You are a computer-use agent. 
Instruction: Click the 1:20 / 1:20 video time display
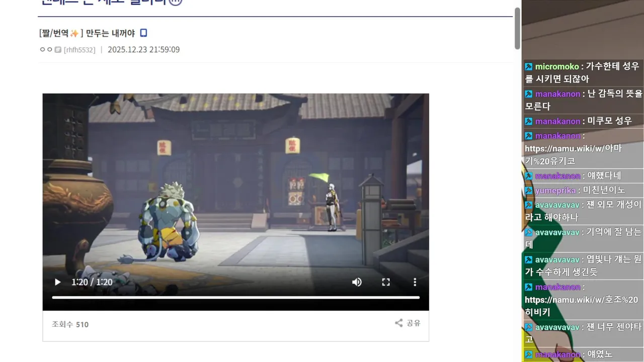(x=92, y=282)
